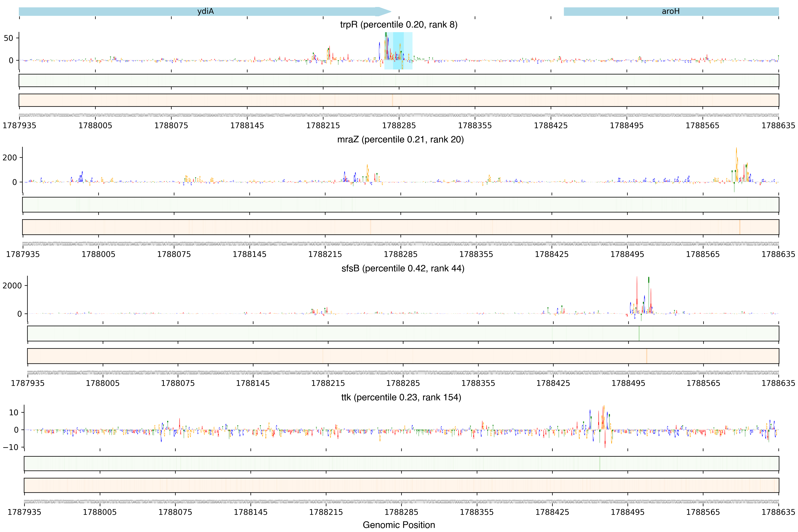Click the green heatmap bar under trpR

coord(399,80)
